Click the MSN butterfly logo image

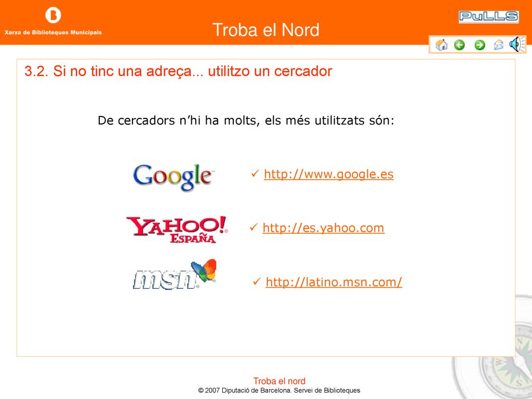pyautogui.click(x=175, y=274)
